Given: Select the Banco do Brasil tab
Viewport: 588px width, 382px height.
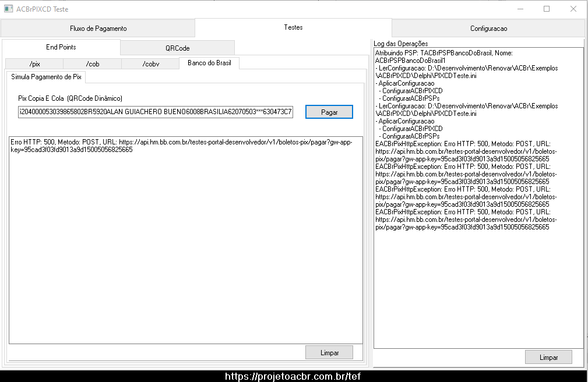Looking at the screenshot, I should (209, 63).
